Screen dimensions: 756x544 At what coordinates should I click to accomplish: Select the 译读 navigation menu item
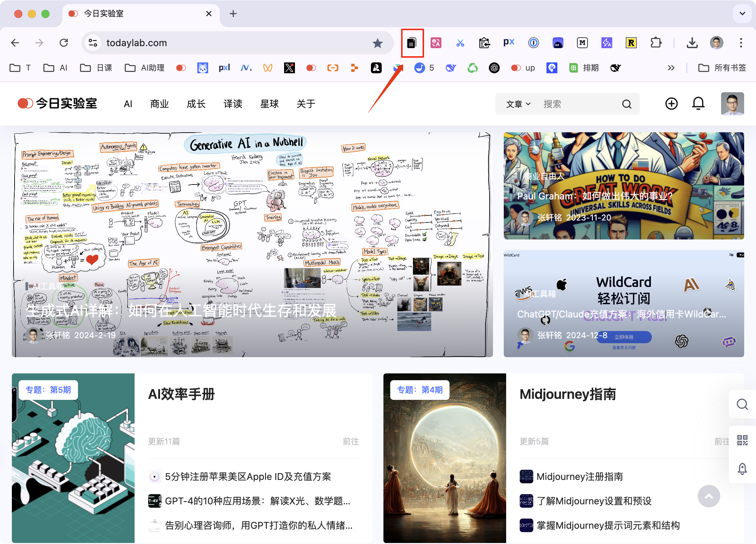tap(233, 104)
